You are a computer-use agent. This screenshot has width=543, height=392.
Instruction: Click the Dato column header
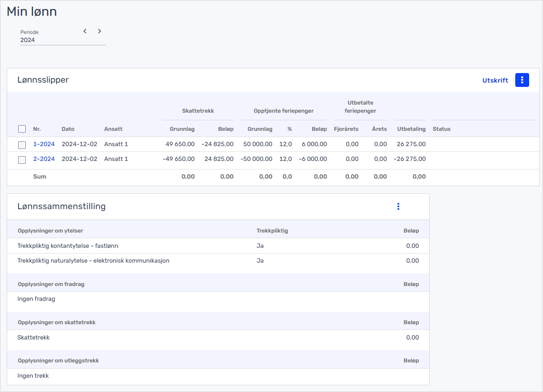point(68,129)
